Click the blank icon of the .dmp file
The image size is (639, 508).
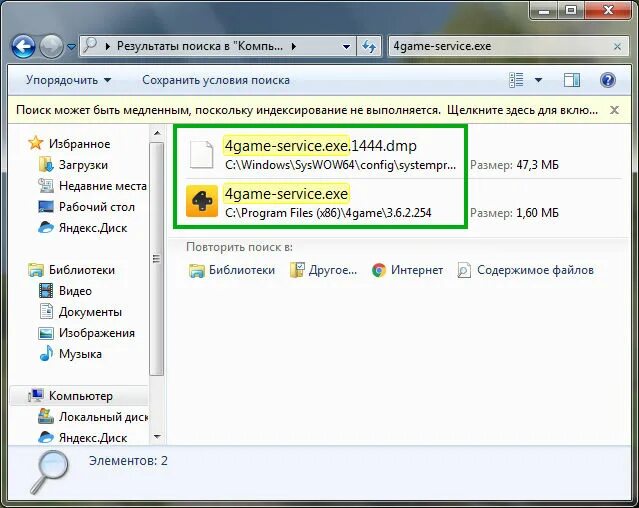(201, 154)
